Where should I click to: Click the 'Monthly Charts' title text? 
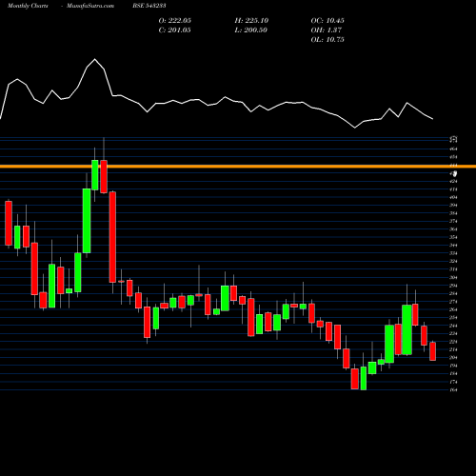pos(28,6)
